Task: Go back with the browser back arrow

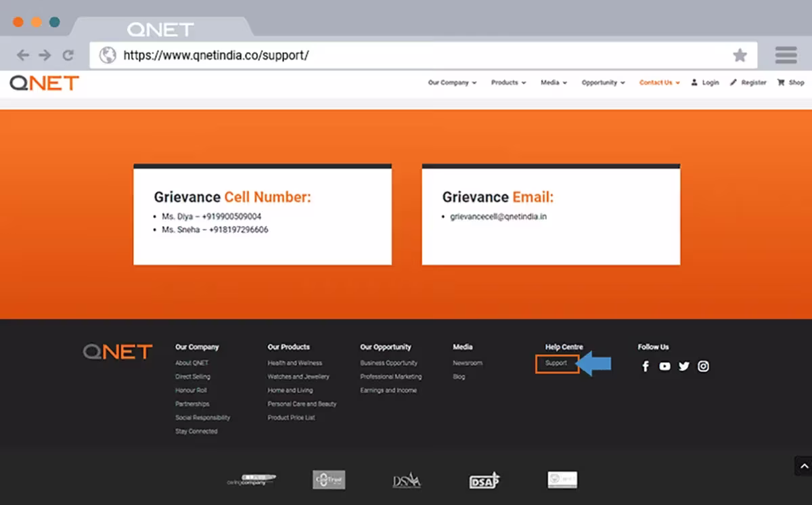Action: click(x=23, y=56)
